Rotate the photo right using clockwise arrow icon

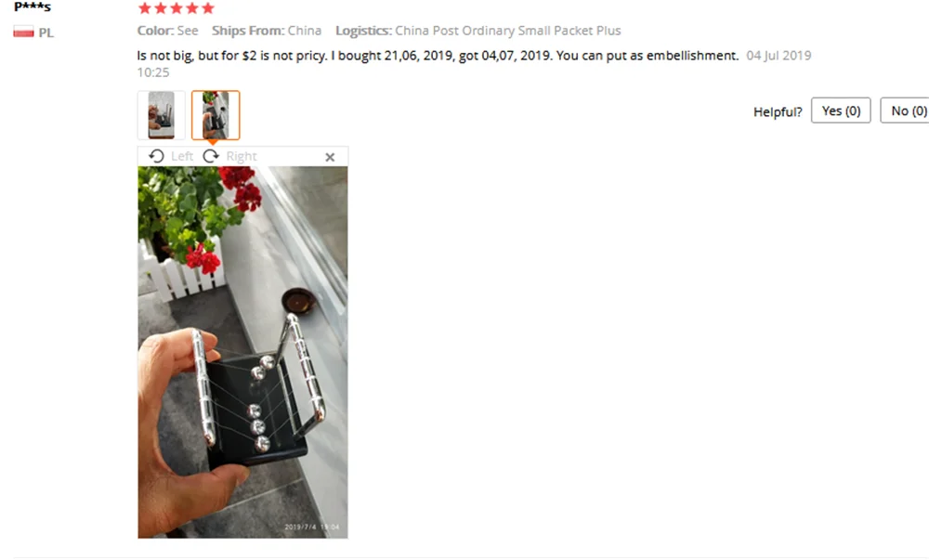211,156
